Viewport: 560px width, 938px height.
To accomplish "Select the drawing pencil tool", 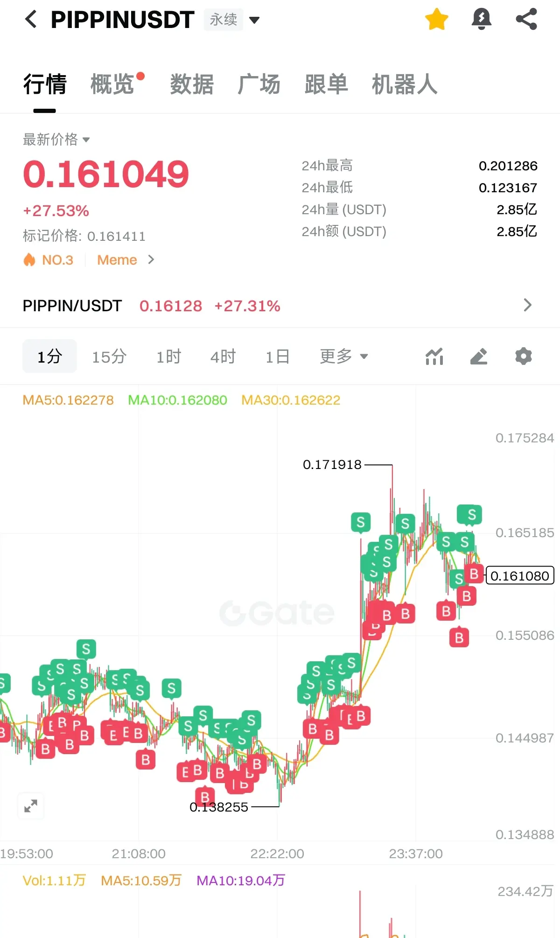I will pos(479,357).
